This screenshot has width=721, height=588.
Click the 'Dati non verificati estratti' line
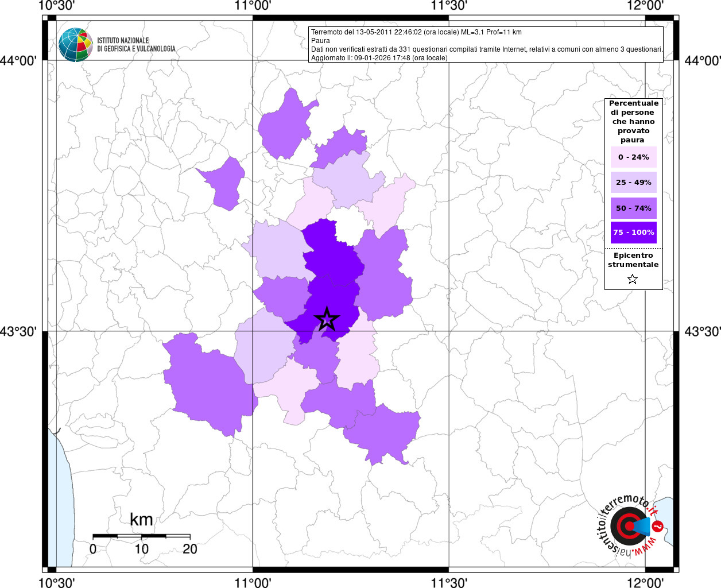coord(487,49)
